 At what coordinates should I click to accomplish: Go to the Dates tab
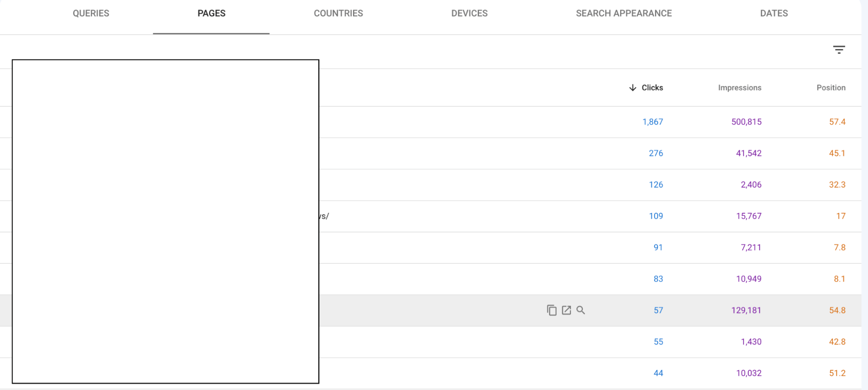pyautogui.click(x=774, y=13)
